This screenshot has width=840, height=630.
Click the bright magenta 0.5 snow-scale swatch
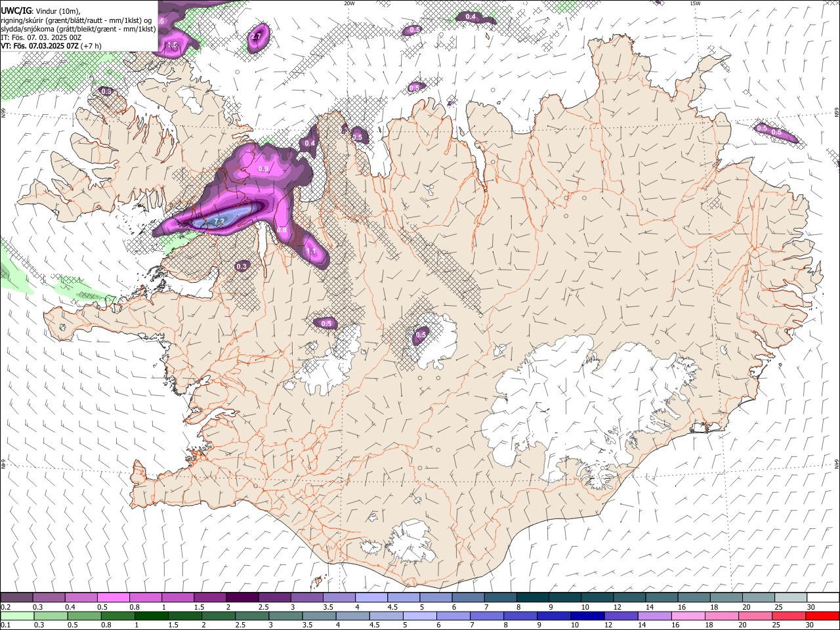coord(113,597)
